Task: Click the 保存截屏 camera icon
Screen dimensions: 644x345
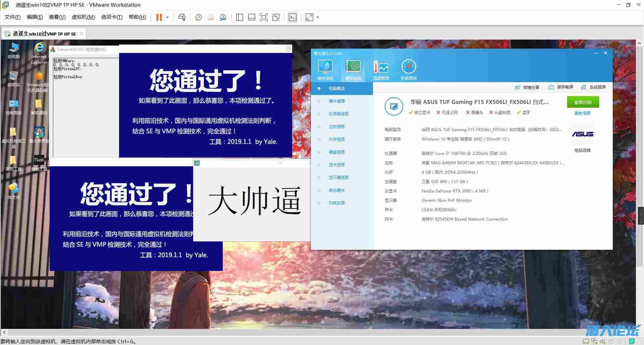Action: (x=551, y=87)
